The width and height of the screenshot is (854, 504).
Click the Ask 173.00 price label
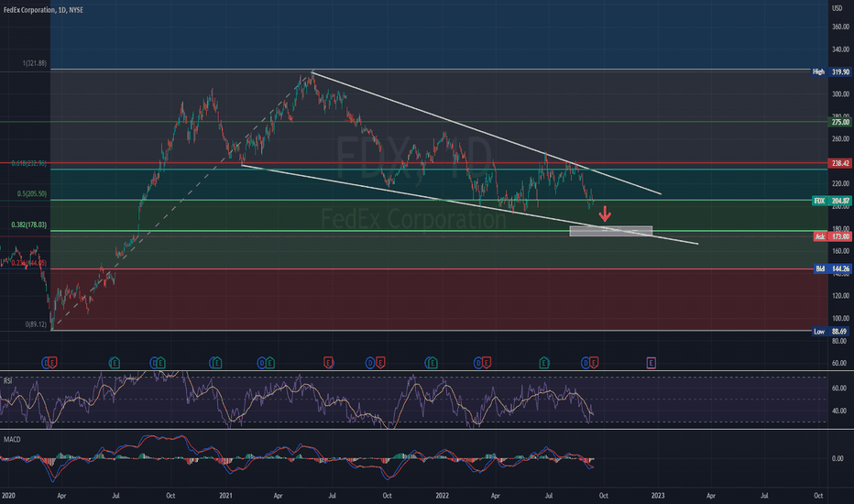coord(831,236)
